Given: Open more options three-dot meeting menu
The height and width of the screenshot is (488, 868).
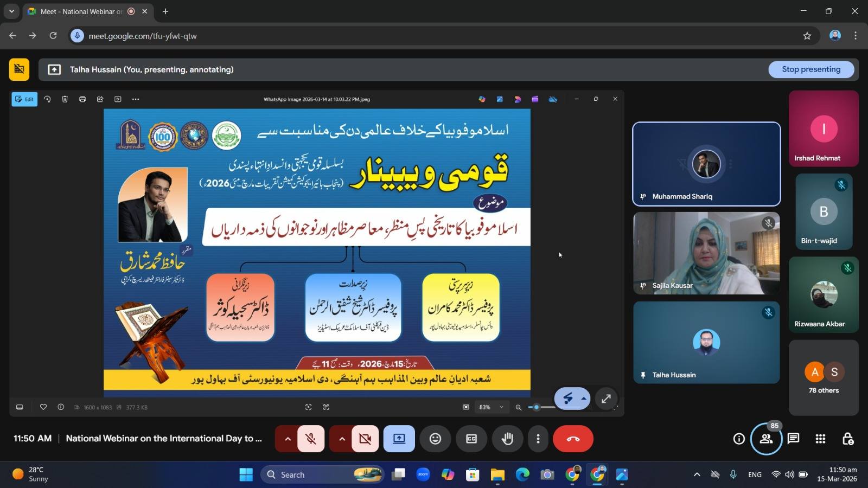Looking at the screenshot, I should (x=538, y=439).
